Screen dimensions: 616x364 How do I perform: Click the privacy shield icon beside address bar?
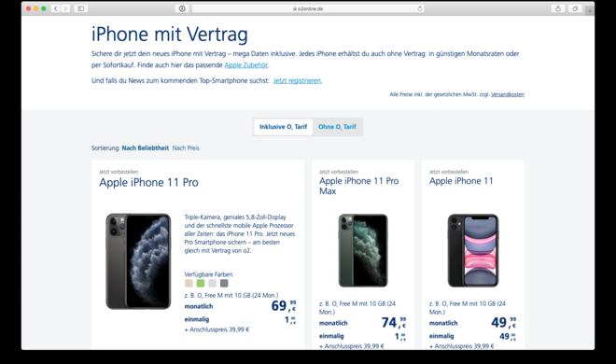182,8
